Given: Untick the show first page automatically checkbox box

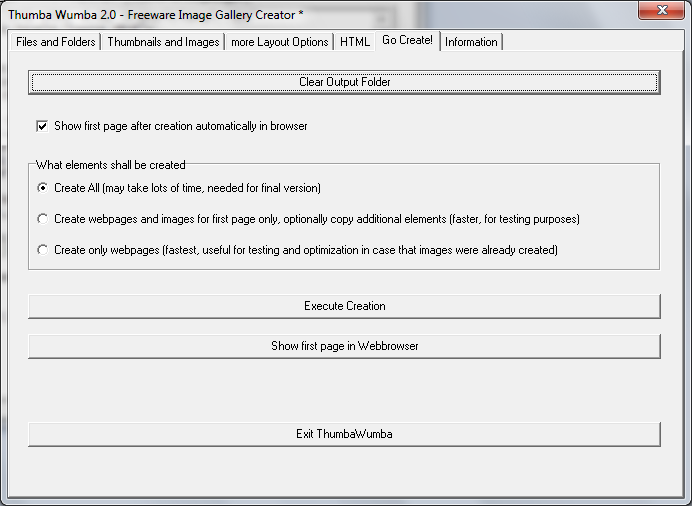Looking at the screenshot, I should [42, 126].
